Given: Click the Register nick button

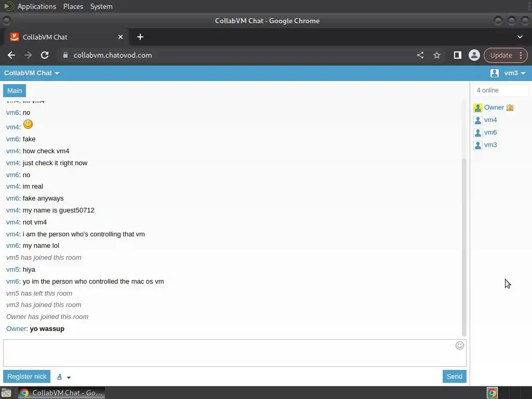Looking at the screenshot, I should coord(27,376).
